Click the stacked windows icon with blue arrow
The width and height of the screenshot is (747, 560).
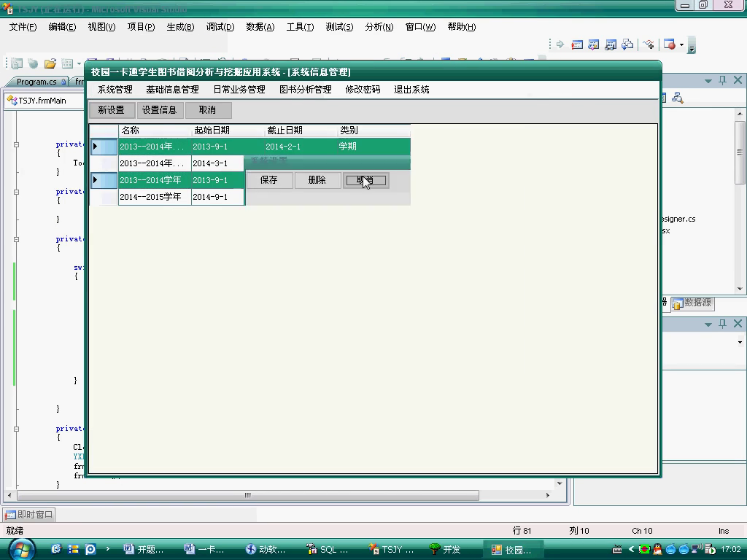[628, 44]
